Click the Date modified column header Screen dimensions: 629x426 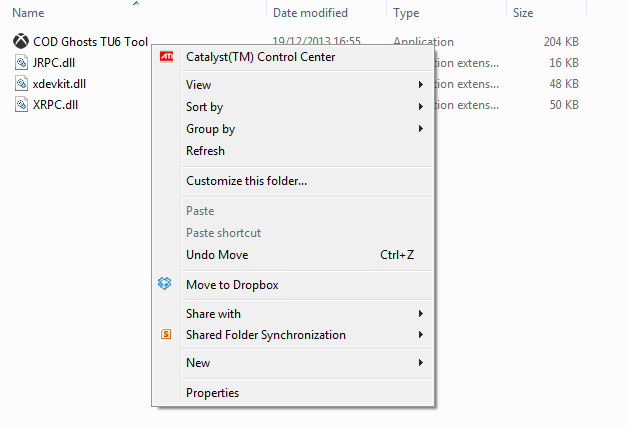(310, 13)
